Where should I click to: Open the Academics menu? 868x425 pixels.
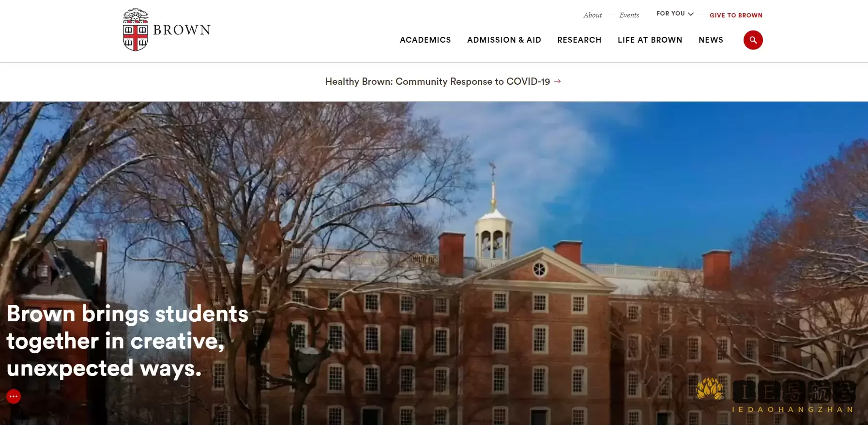425,40
